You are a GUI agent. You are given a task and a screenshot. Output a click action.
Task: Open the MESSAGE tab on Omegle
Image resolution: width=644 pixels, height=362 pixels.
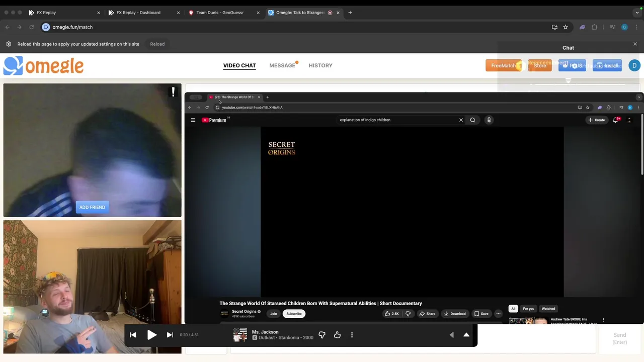point(282,65)
